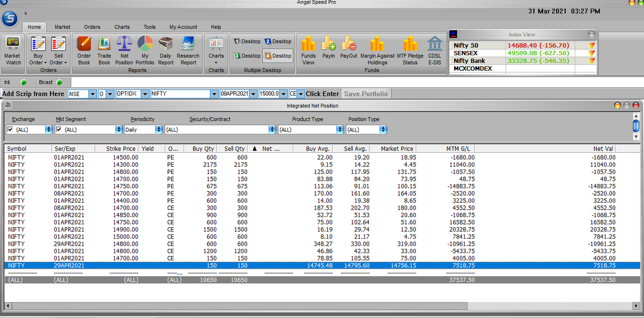Image resolution: width=644 pixels, height=318 pixels.
Task: Open the Trade Book report
Action: point(104,51)
